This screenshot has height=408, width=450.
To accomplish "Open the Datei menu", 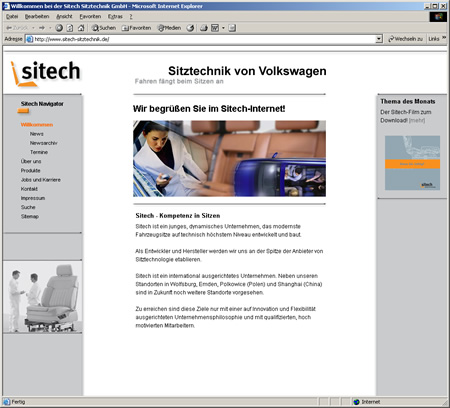I will click(x=12, y=16).
